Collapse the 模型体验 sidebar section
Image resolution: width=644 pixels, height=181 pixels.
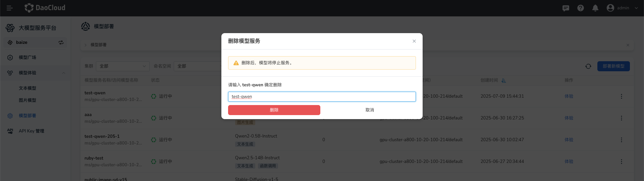(64, 73)
